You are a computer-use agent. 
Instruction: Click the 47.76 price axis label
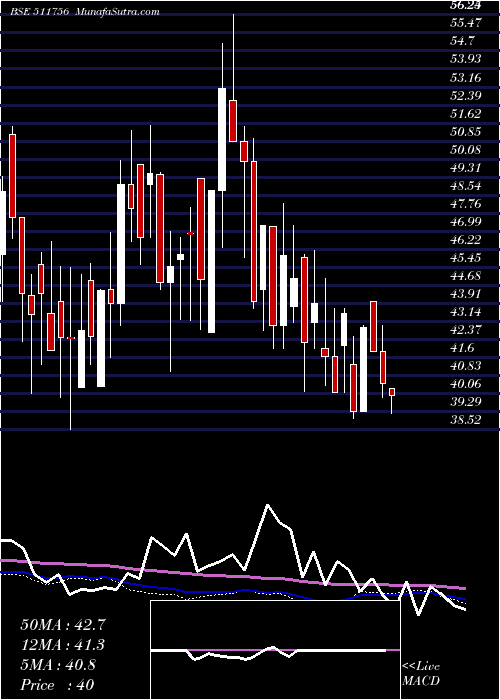pyautogui.click(x=466, y=204)
